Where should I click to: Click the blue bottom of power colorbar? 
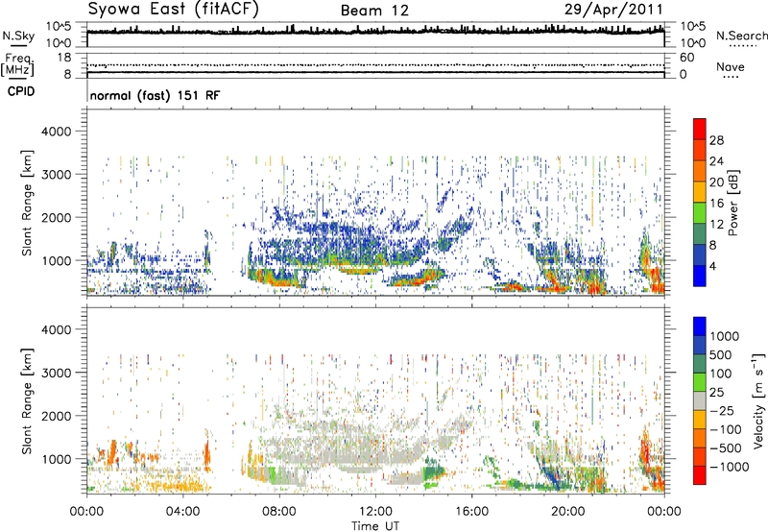pyautogui.click(x=700, y=276)
